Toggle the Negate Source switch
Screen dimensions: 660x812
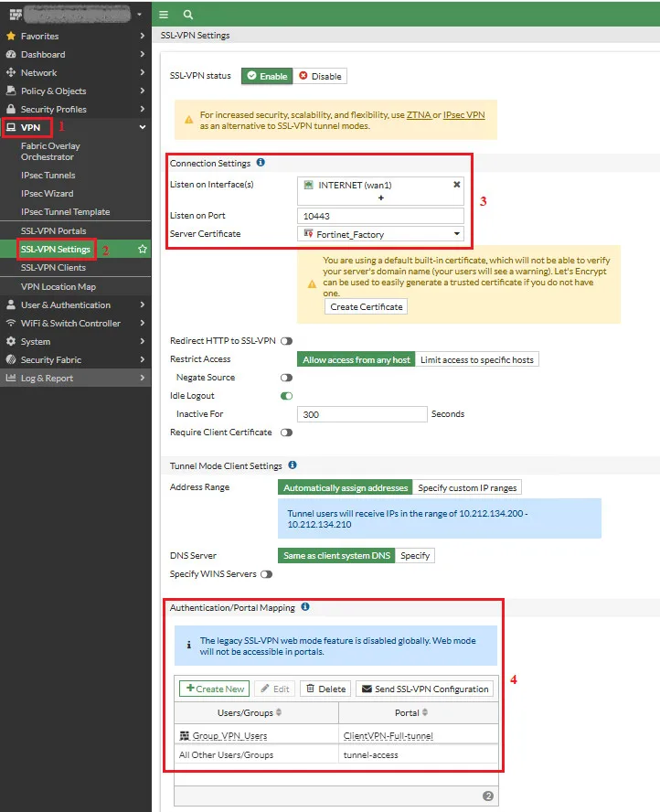(x=286, y=378)
